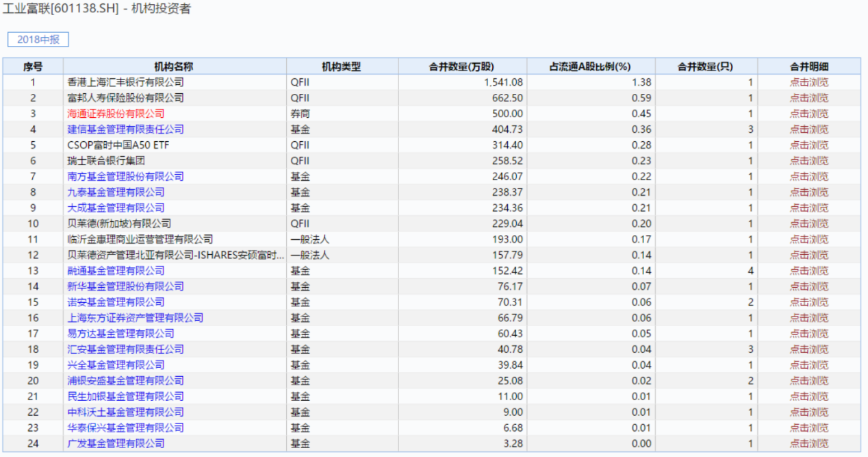This screenshot has height=457, width=868.
Task: Select 贝莱德(新加坡)有限公司 name cell
Action: 175,224
